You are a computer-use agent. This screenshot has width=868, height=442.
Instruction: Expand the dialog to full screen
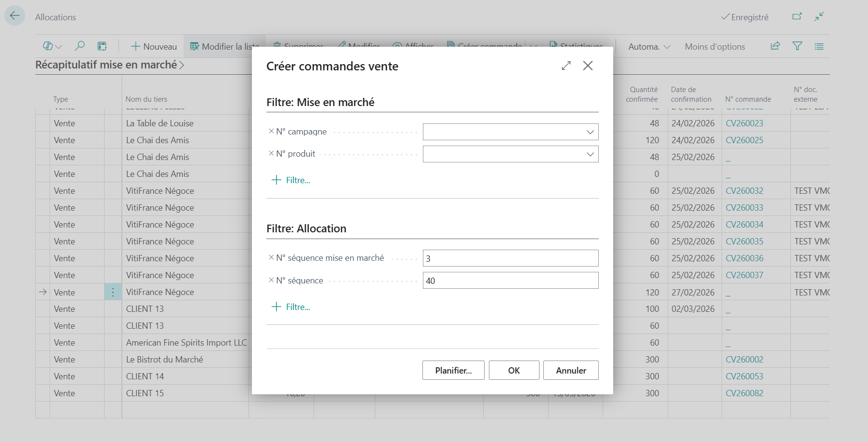(x=566, y=66)
